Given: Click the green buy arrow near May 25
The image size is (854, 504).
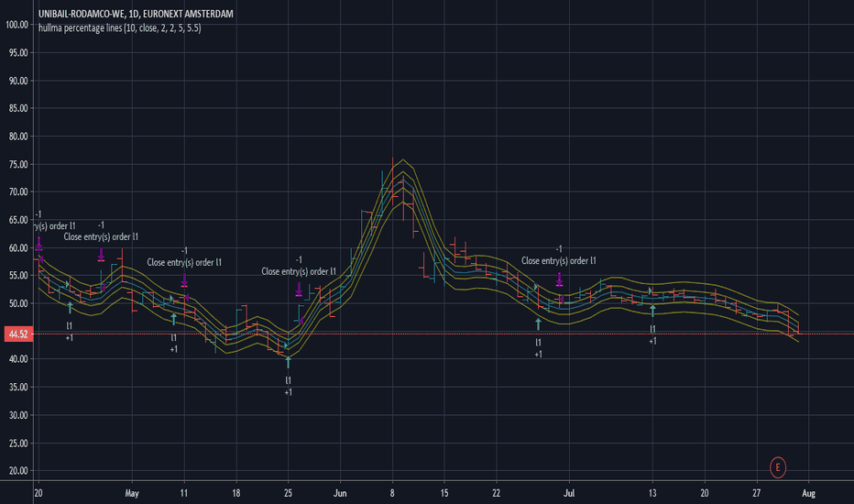Looking at the screenshot, I should coord(288,362).
